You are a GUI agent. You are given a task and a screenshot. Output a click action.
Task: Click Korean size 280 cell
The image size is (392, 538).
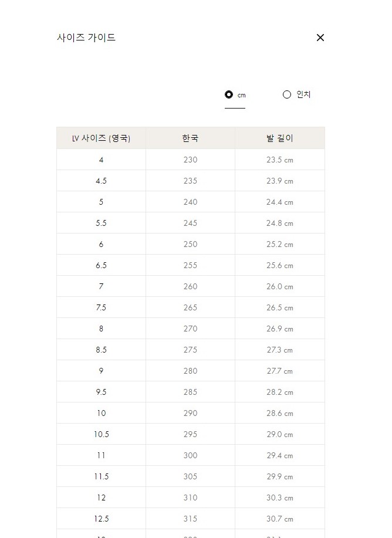190,371
